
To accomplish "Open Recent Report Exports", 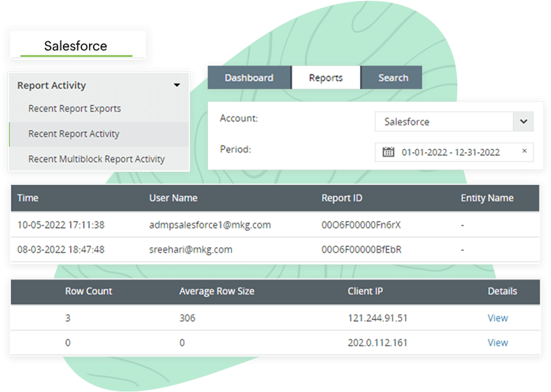I will (x=75, y=108).
